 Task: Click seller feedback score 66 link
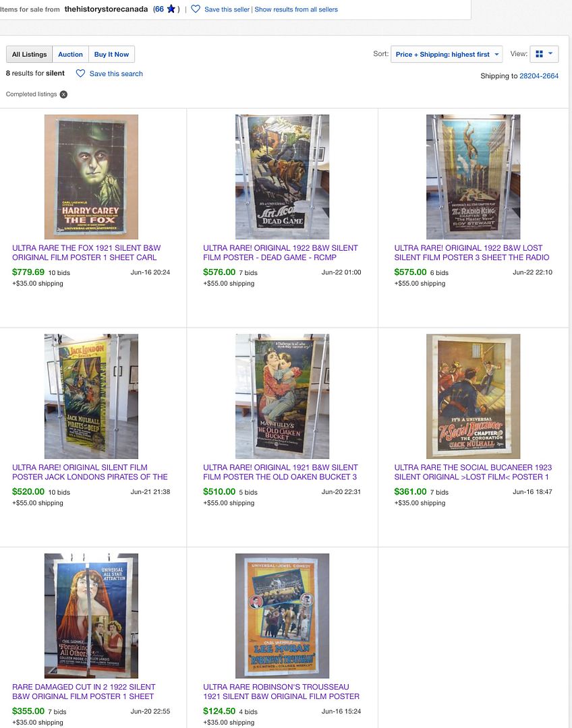(159, 9)
